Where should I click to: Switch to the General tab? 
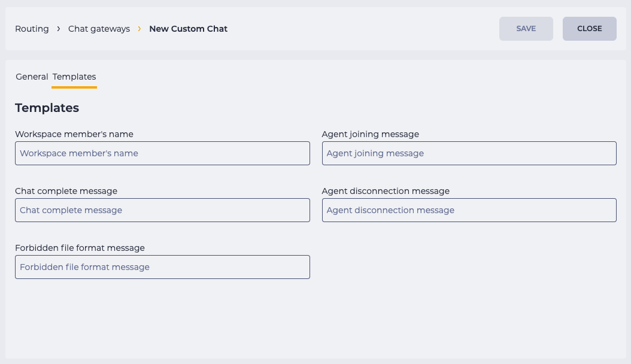click(32, 77)
